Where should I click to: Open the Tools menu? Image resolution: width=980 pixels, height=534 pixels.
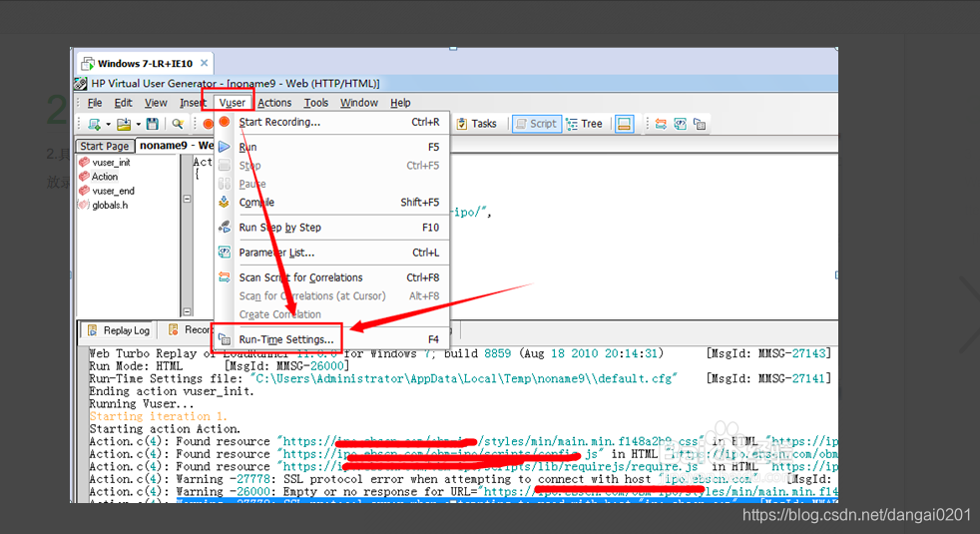[x=315, y=103]
